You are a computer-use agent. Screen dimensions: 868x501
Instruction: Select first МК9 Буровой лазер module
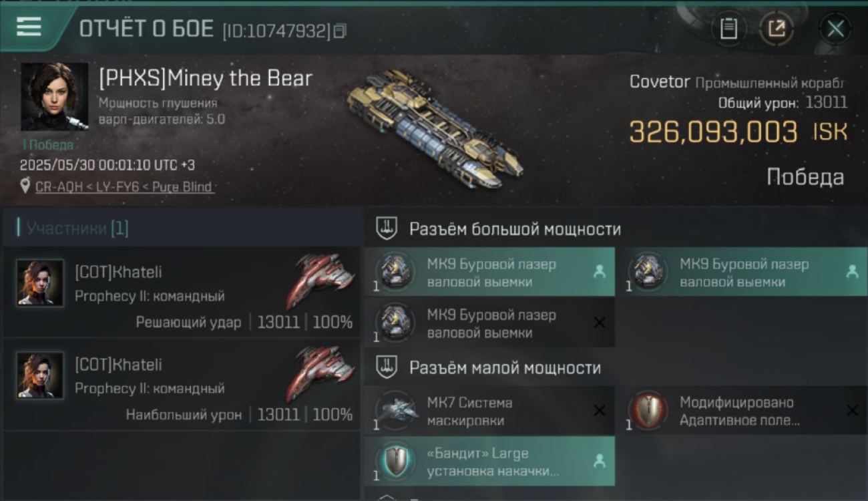489,273
